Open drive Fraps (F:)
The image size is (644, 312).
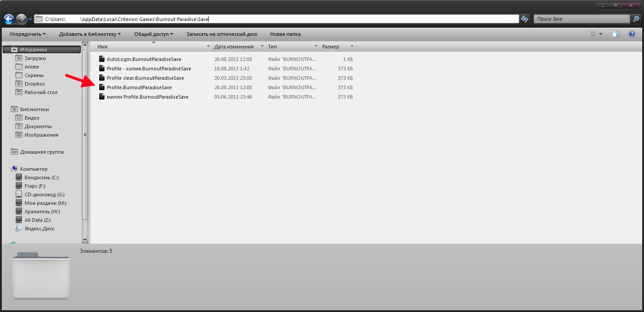coord(35,186)
